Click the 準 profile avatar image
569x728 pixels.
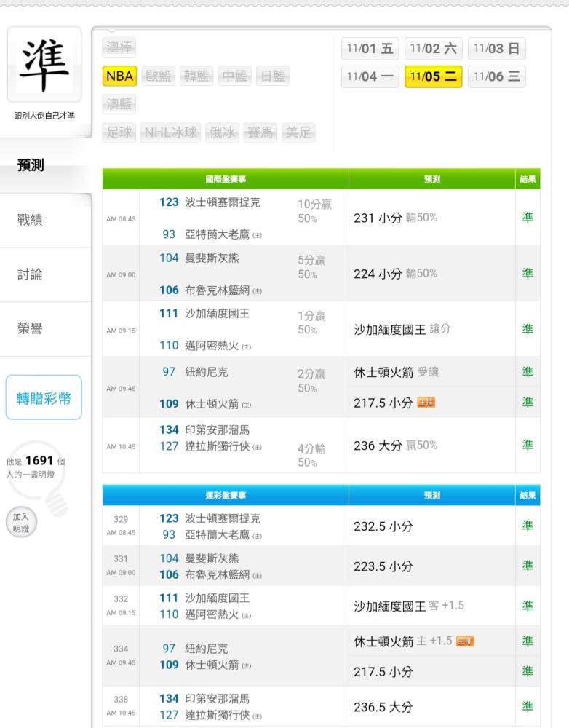click(44, 66)
